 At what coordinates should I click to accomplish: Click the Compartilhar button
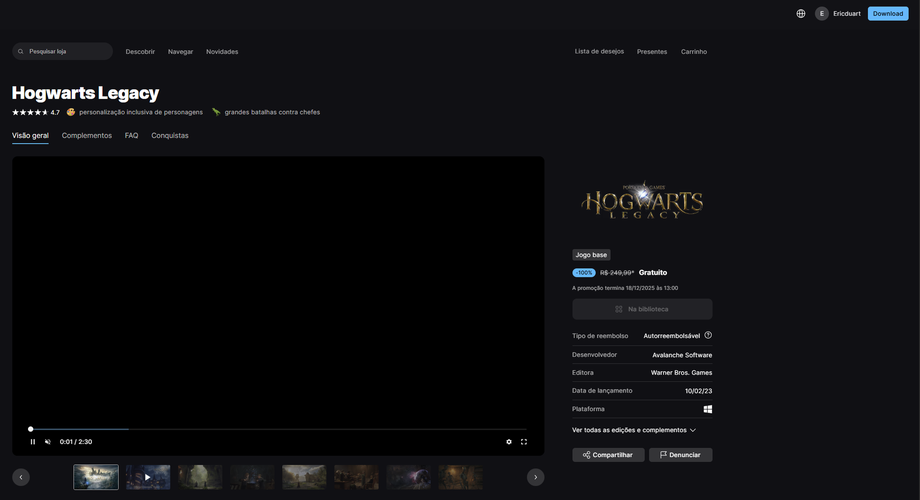click(608, 455)
